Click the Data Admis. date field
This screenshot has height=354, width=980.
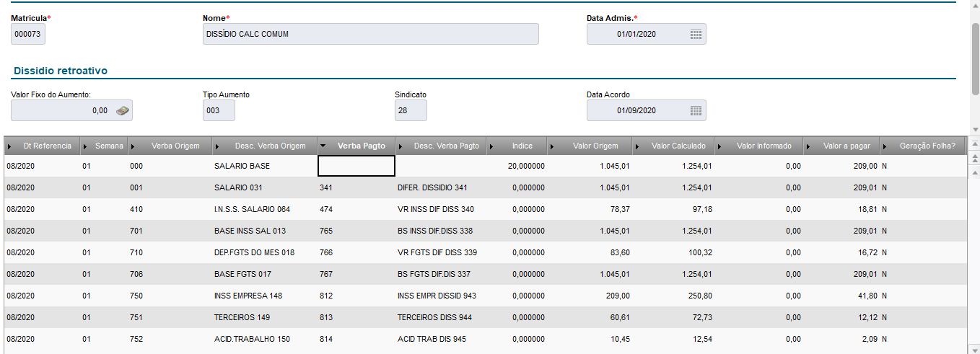(x=646, y=34)
